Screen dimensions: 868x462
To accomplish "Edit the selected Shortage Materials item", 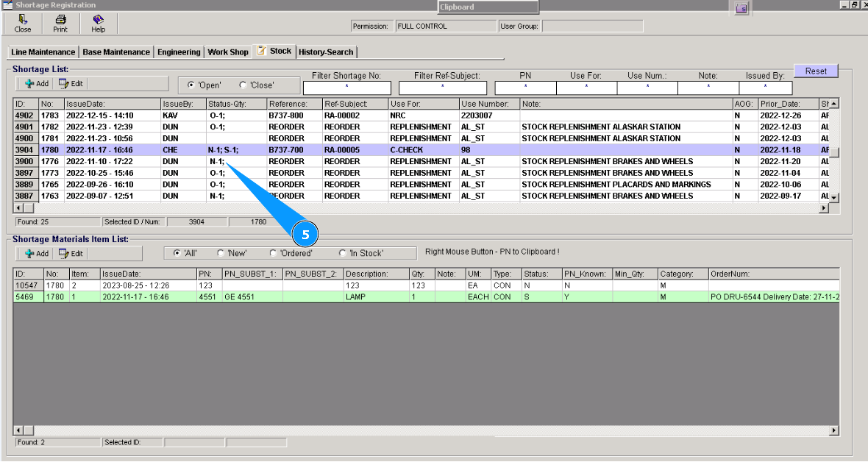I will [x=71, y=253].
